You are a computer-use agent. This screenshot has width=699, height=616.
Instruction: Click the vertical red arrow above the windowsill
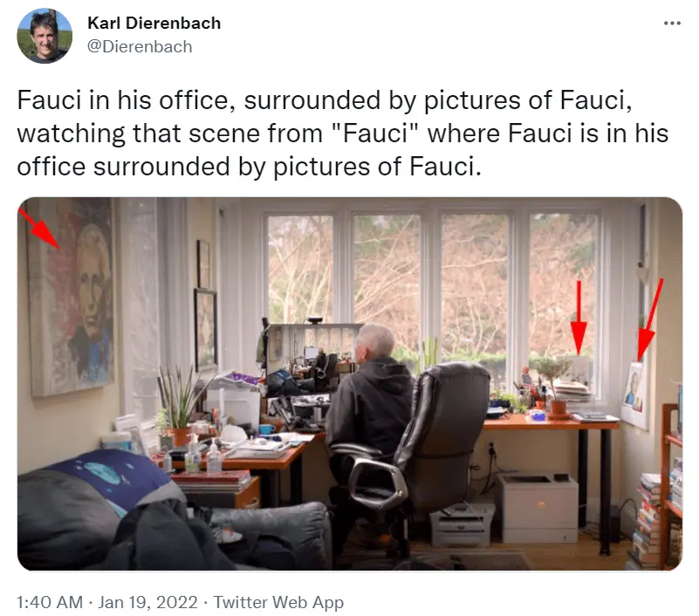(x=579, y=318)
